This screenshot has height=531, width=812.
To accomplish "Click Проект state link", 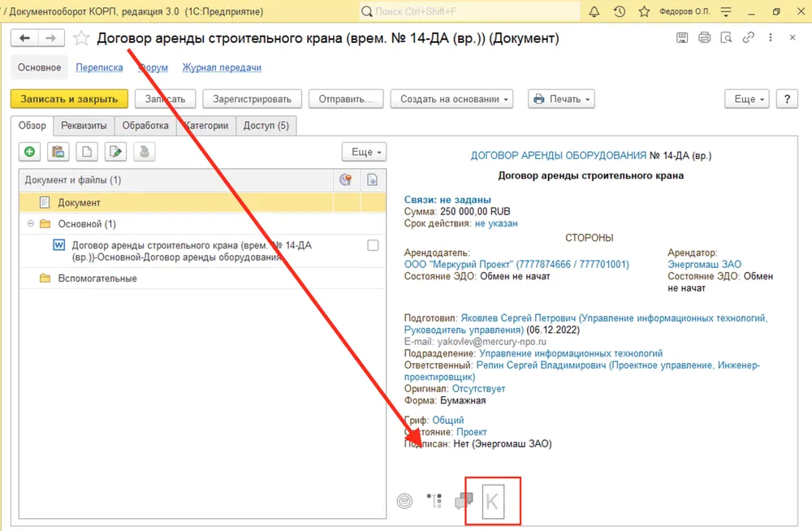I will [471, 432].
